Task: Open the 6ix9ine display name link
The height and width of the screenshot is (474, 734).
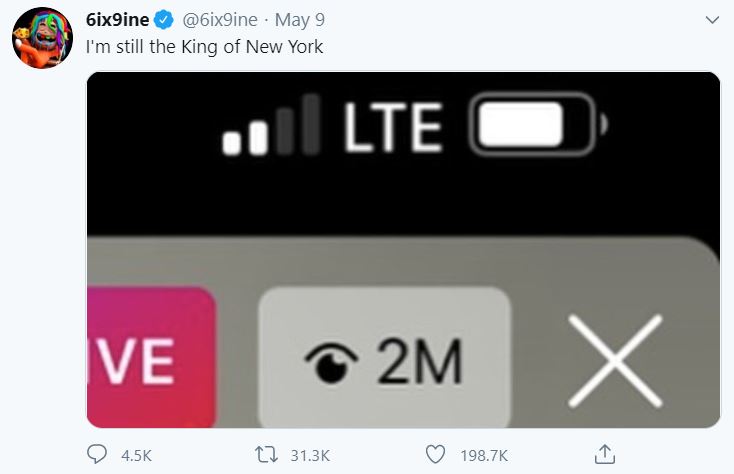Action: pyautogui.click(x=115, y=20)
